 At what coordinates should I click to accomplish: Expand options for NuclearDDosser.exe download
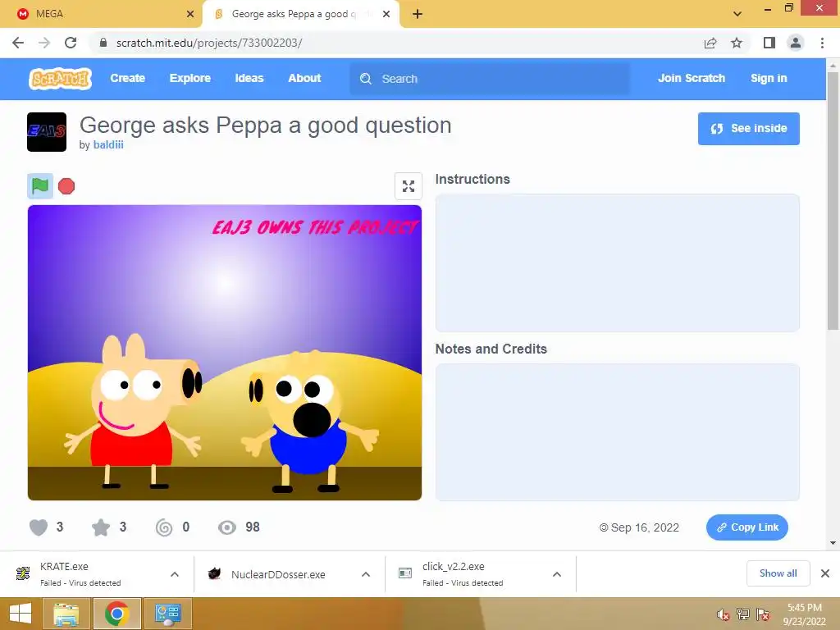click(x=366, y=574)
